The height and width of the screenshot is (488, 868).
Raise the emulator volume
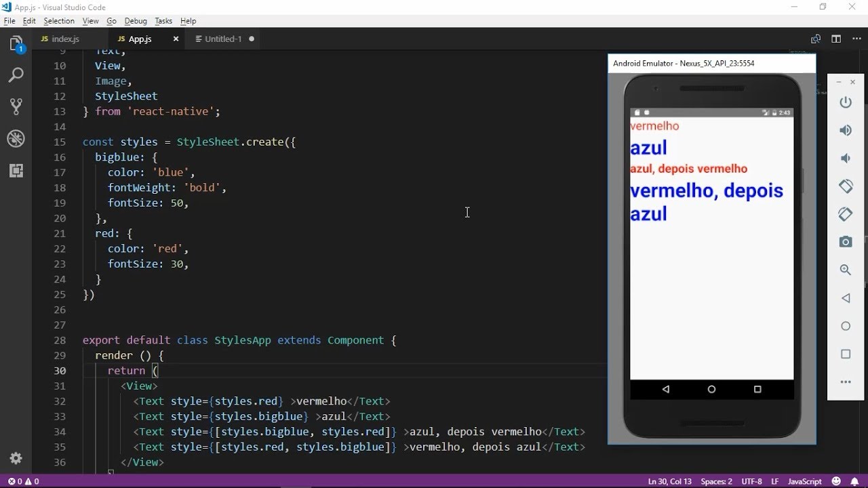tap(846, 130)
